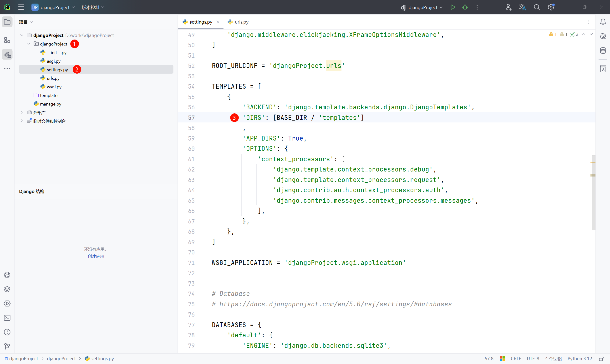Go to previous highlighted problem arrow

[x=584, y=34]
